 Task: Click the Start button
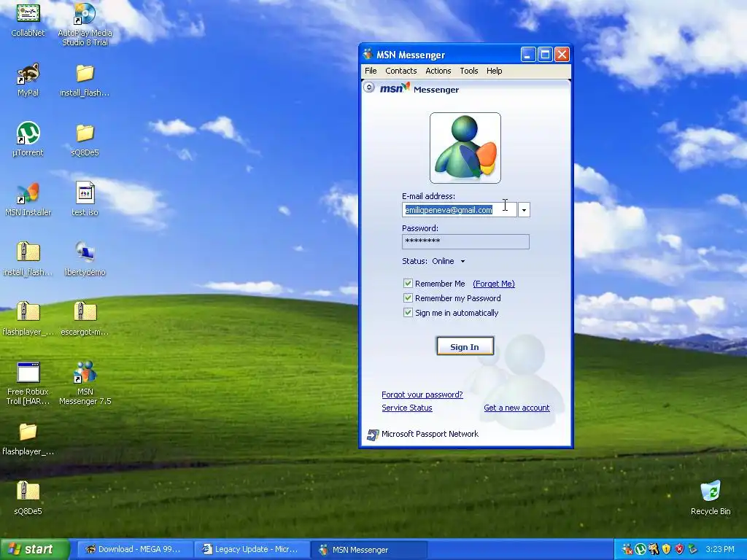[x=34, y=550]
